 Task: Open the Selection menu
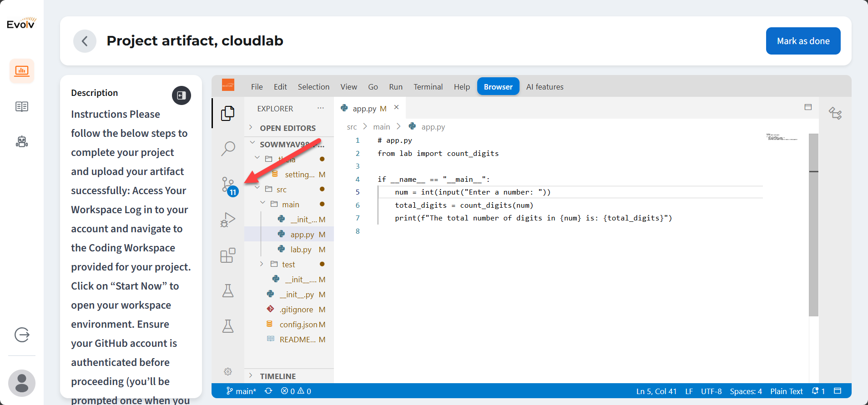pos(313,87)
